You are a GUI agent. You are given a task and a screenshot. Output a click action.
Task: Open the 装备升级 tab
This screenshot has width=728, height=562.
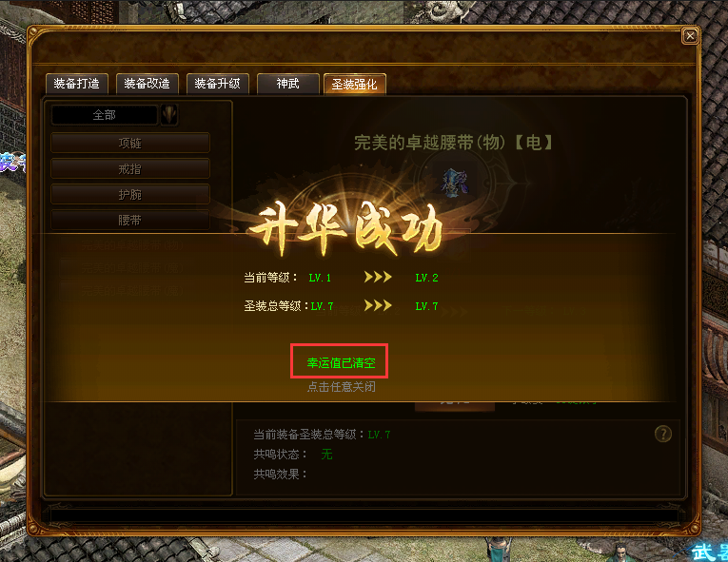coord(218,84)
